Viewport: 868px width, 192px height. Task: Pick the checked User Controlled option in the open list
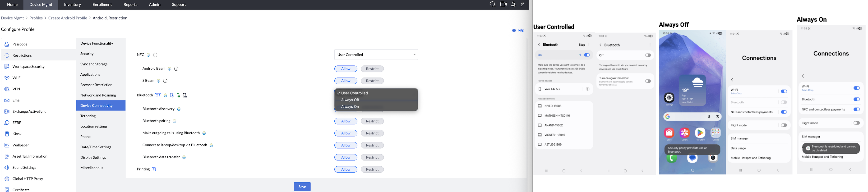point(376,93)
